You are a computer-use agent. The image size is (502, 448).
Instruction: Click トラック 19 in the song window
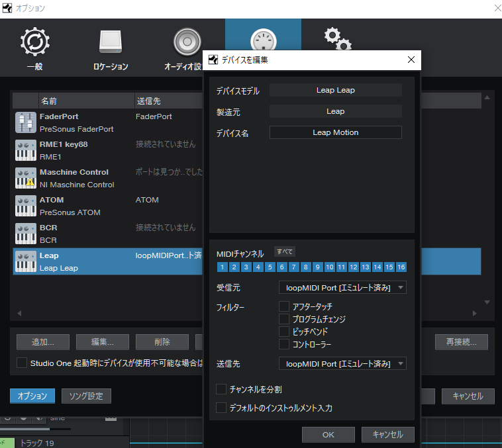(37, 443)
